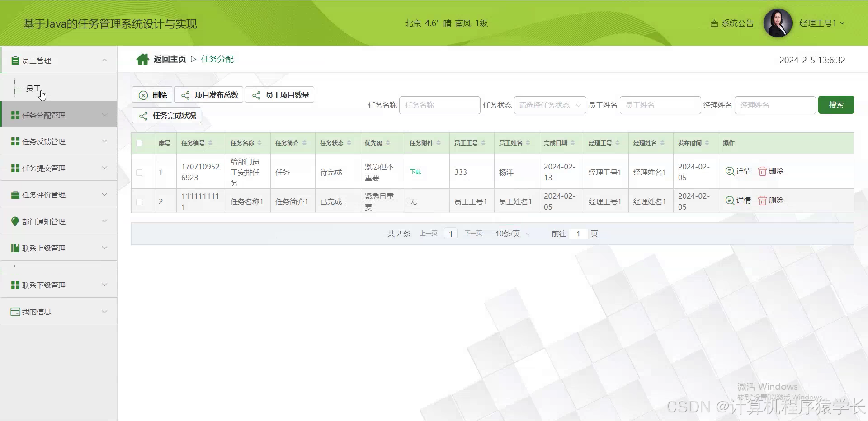
Task: Check the row 1 checkbox
Action: (x=139, y=173)
